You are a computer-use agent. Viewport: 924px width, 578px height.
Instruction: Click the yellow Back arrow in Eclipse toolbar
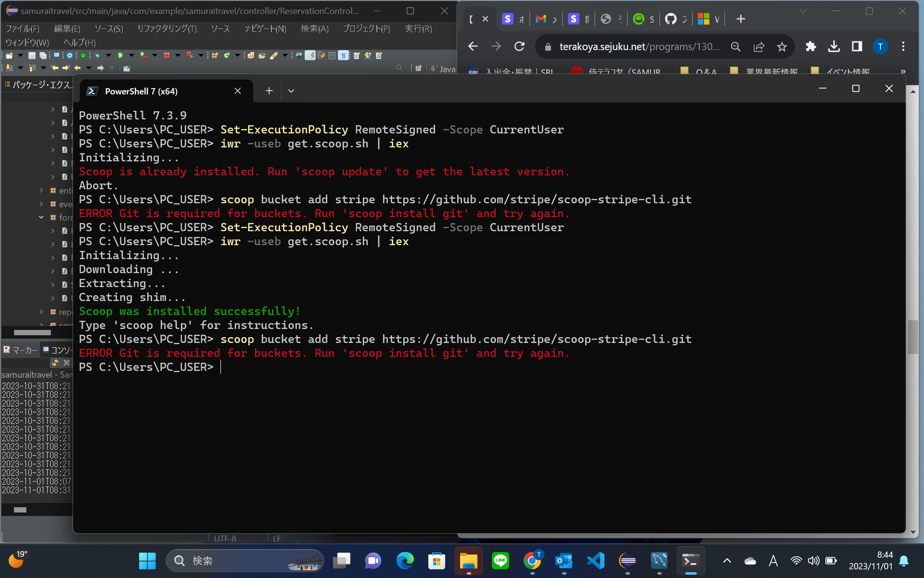77,68
